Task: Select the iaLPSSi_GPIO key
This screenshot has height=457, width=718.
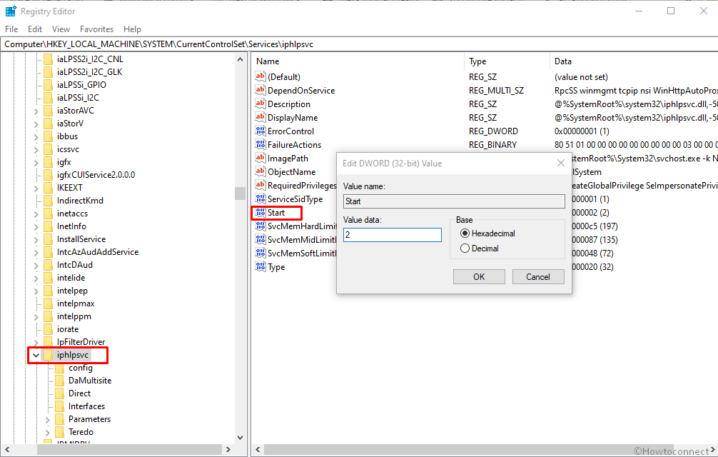Action: (x=82, y=85)
